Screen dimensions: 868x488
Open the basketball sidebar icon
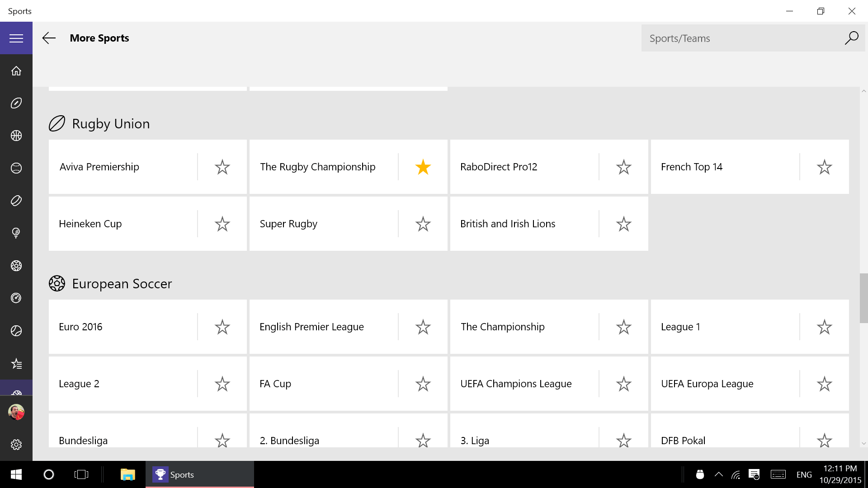(x=16, y=136)
